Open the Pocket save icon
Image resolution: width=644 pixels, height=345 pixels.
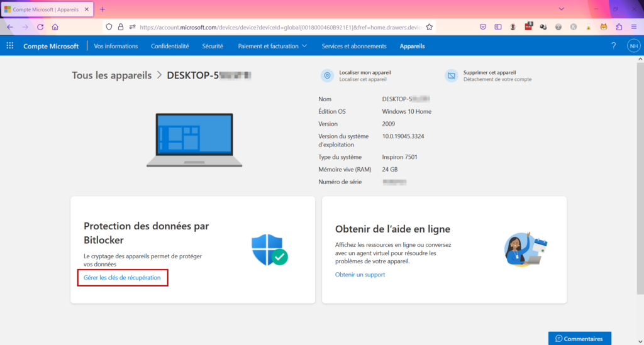(x=483, y=27)
